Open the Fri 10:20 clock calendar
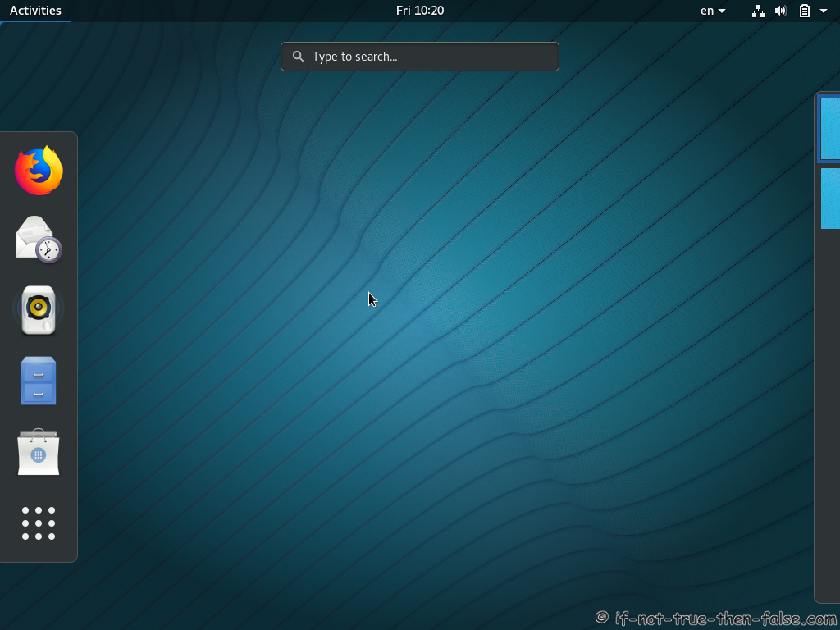 (x=419, y=11)
